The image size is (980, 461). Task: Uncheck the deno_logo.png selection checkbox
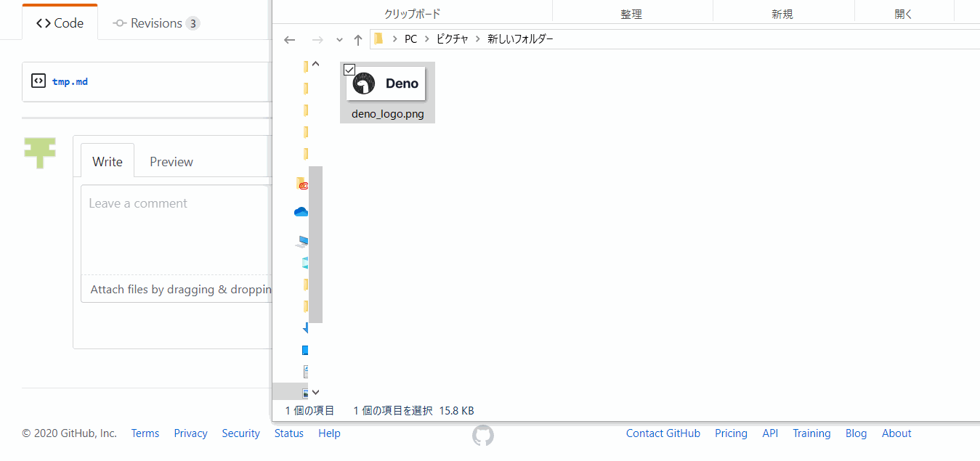349,70
